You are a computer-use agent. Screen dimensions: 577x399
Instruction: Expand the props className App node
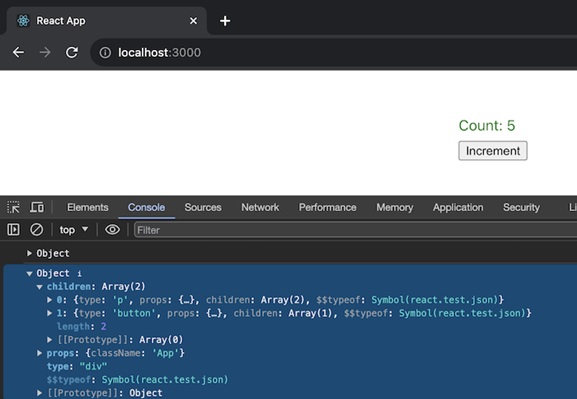39,353
